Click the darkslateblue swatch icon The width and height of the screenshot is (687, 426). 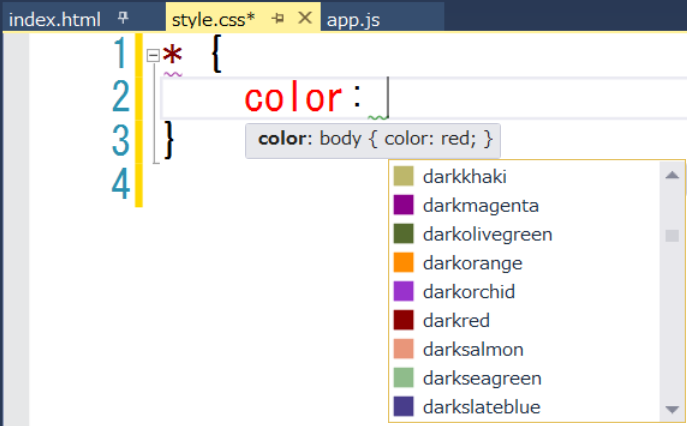coord(404,408)
